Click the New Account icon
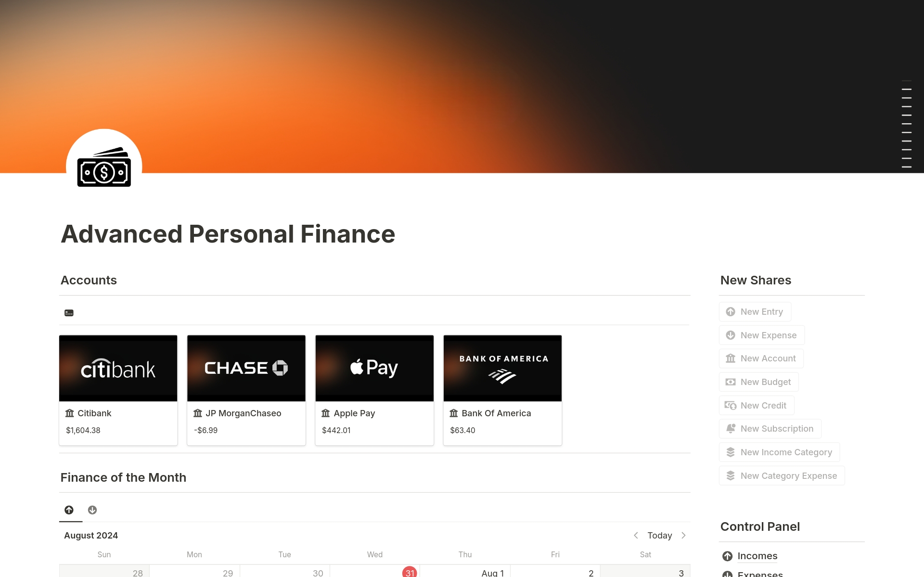924x577 pixels. coord(731,358)
